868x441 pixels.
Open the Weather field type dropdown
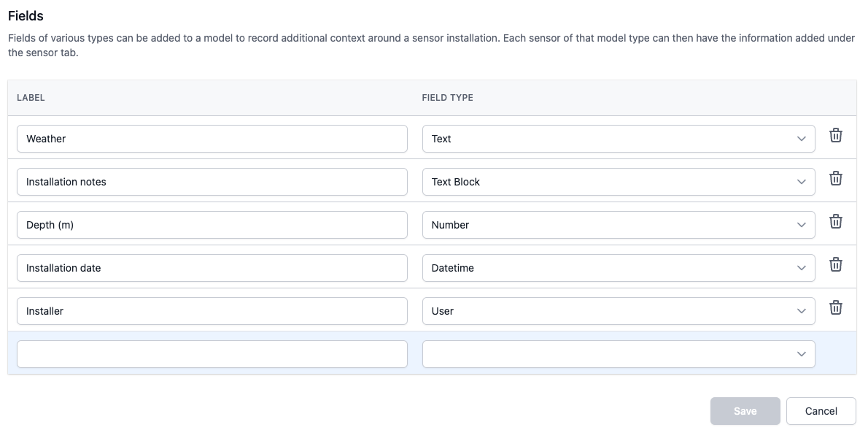click(618, 139)
